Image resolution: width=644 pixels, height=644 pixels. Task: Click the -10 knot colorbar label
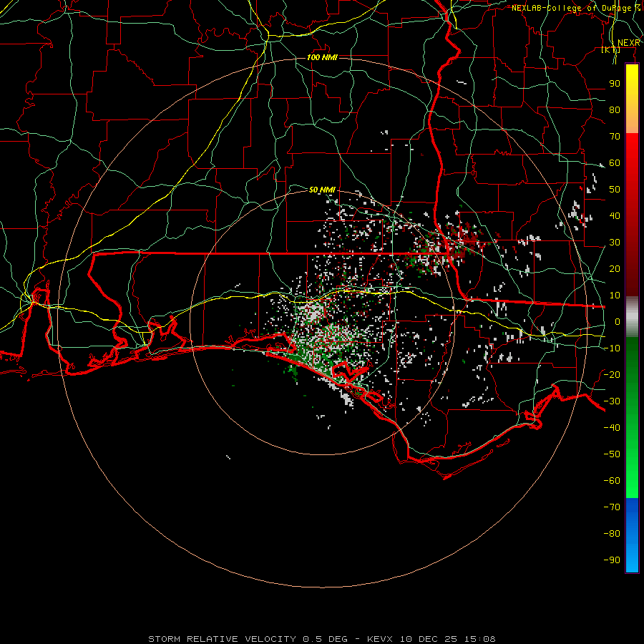point(612,348)
